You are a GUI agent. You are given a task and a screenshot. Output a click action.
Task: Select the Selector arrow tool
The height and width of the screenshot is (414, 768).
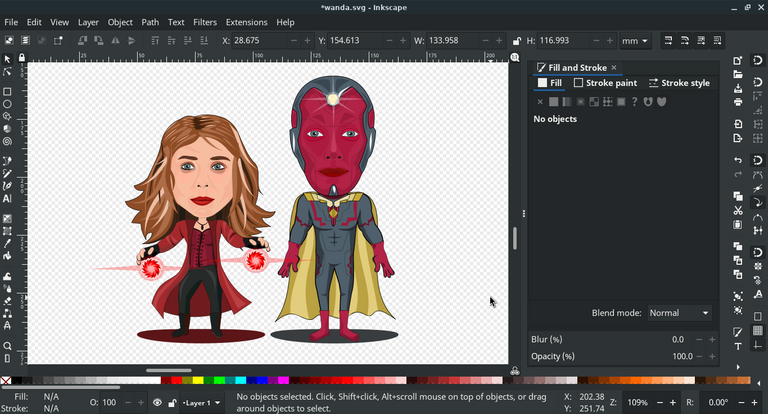pos(7,59)
